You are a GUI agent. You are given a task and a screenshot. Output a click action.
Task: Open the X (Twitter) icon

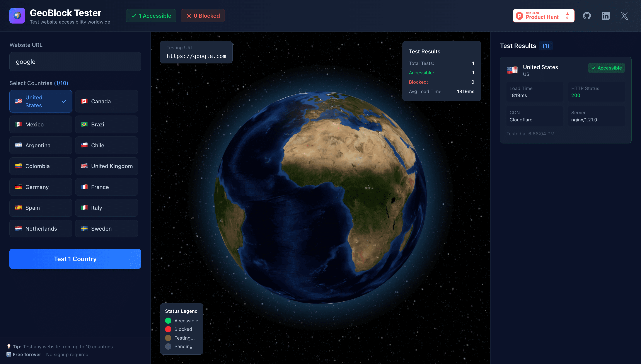(x=624, y=15)
